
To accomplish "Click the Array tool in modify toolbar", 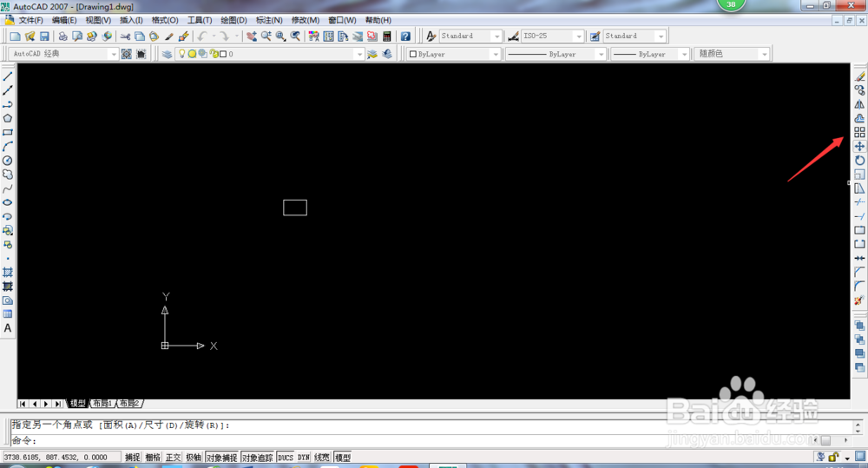I will (x=859, y=132).
